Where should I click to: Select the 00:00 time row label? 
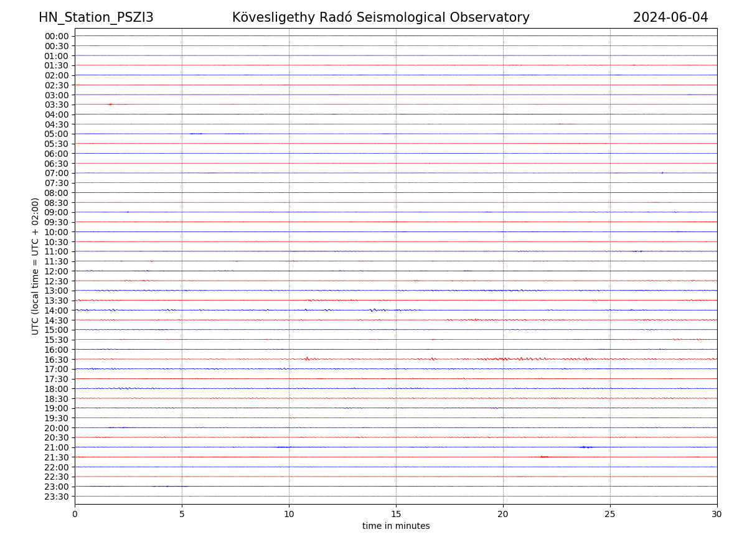[56, 36]
